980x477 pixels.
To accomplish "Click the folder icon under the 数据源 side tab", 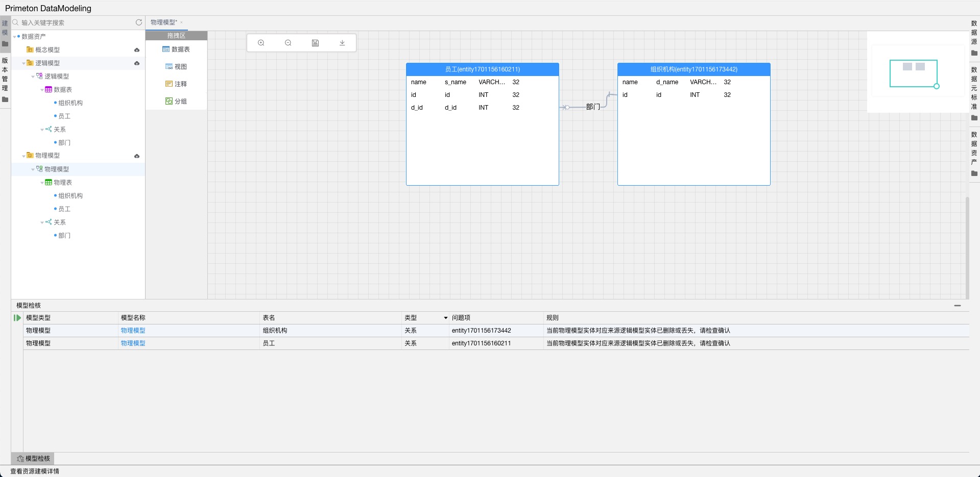I will (x=974, y=53).
